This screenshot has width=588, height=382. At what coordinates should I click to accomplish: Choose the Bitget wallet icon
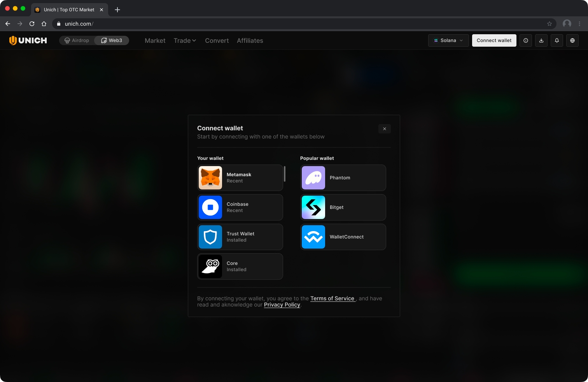313,207
